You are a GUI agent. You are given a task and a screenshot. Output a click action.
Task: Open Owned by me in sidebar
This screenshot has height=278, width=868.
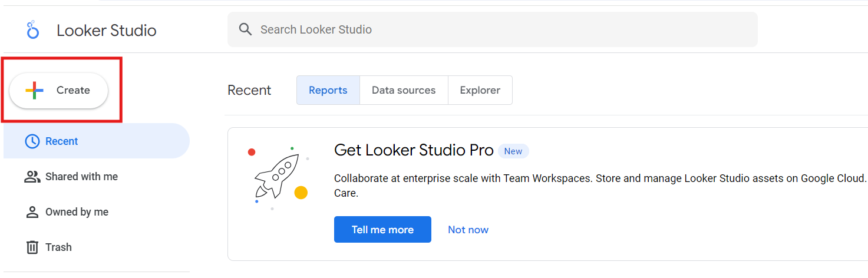click(97, 212)
